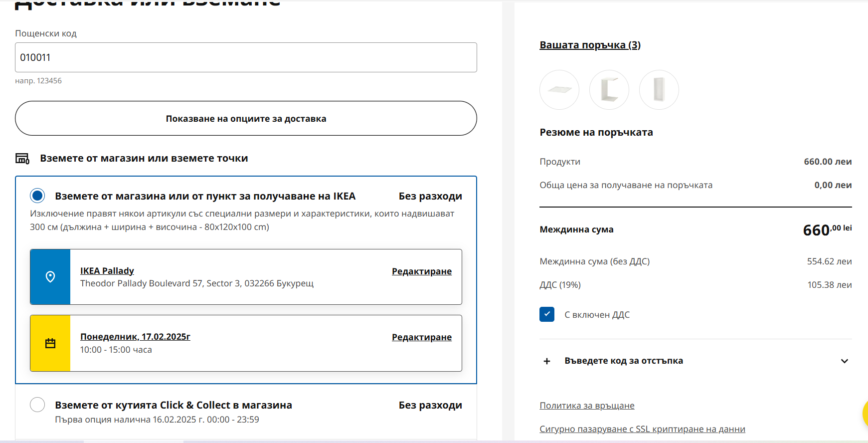The width and height of the screenshot is (868, 443).
Task: Click the blue location pin icon
Action: point(50,277)
